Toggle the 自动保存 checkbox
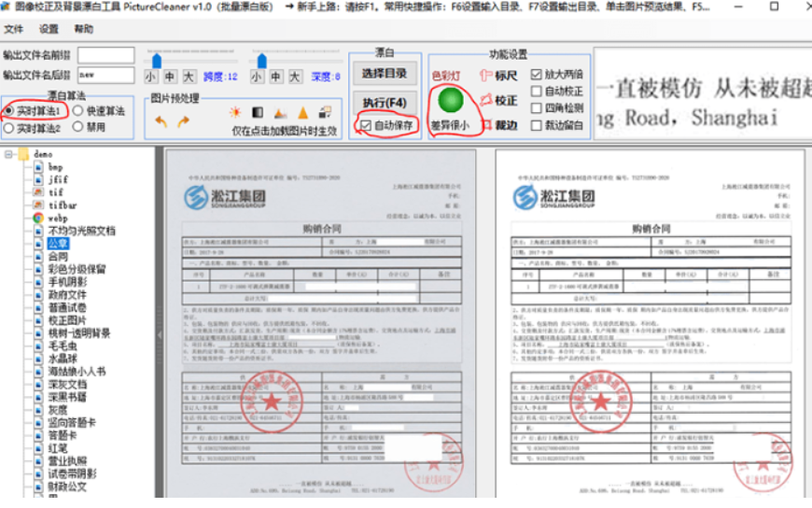The width and height of the screenshot is (812, 508). [367, 125]
